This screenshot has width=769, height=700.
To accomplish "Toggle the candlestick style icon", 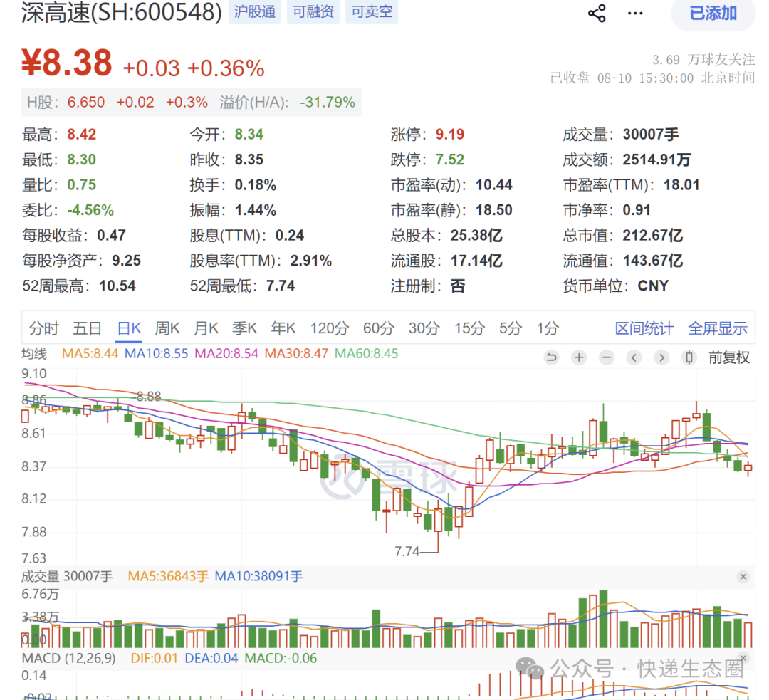I will coord(689,357).
